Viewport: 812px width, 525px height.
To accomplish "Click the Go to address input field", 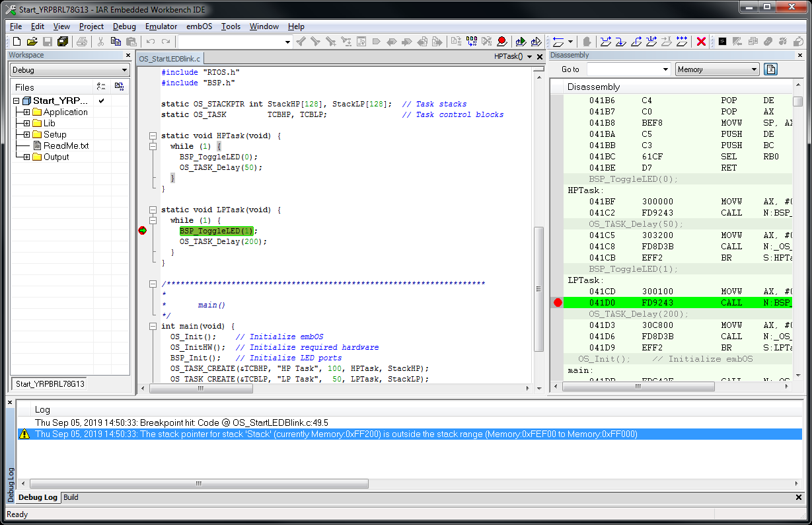I will (x=623, y=69).
